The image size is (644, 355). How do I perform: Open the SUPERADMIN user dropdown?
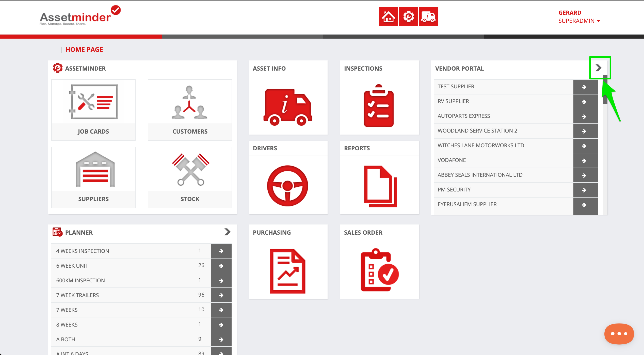pyautogui.click(x=579, y=21)
